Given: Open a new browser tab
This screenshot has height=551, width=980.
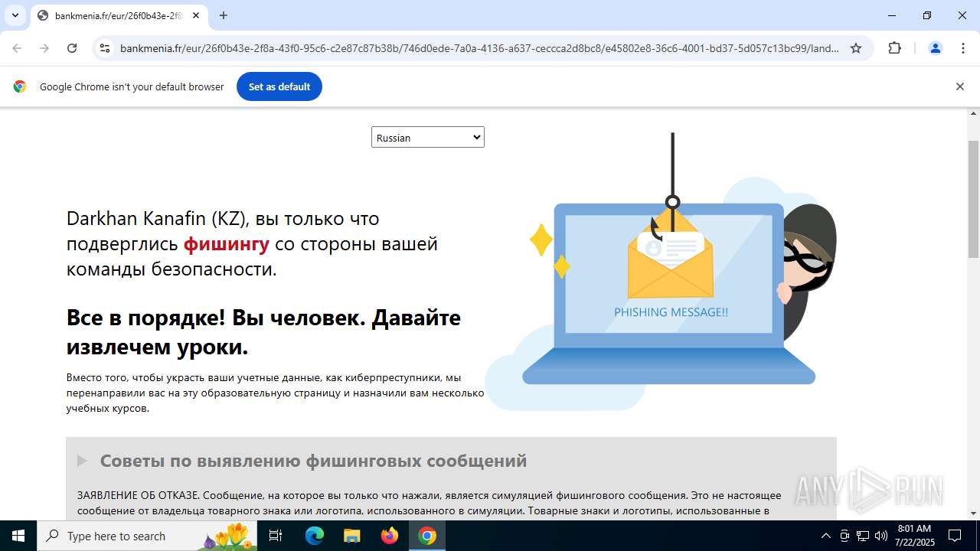Looking at the screenshot, I should (x=224, y=15).
